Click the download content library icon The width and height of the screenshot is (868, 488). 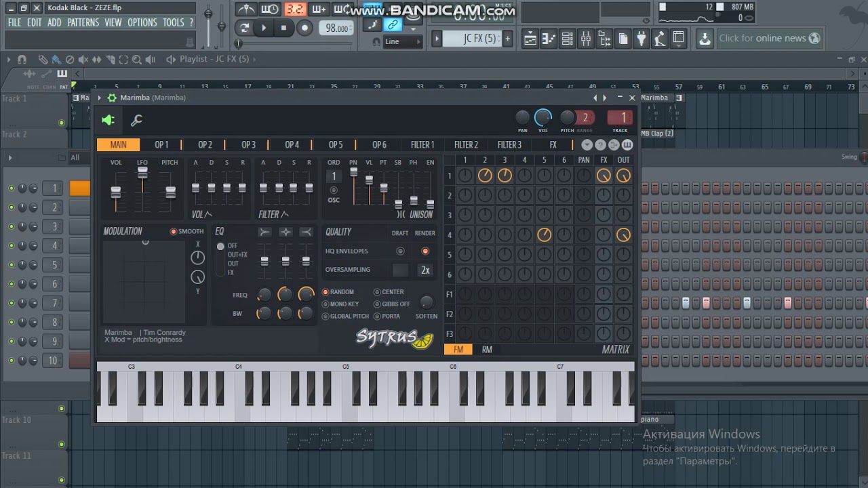705,39
